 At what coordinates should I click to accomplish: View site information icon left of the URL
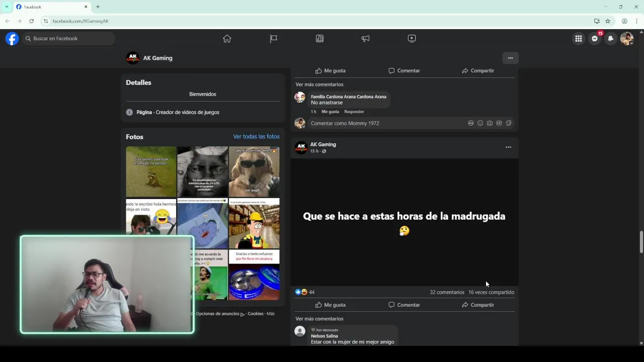click(x=46, y=21)
